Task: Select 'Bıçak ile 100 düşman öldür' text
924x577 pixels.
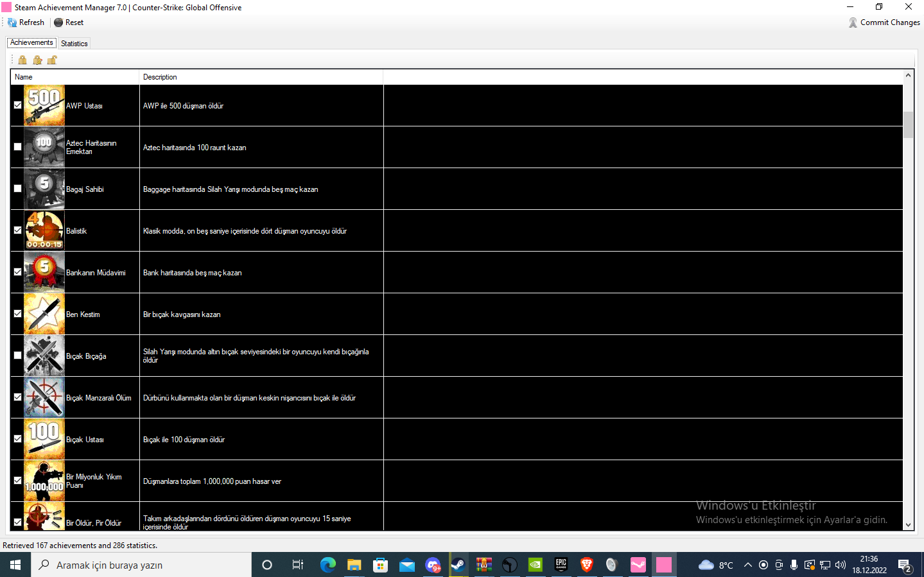Action: [x=184, y=440]
